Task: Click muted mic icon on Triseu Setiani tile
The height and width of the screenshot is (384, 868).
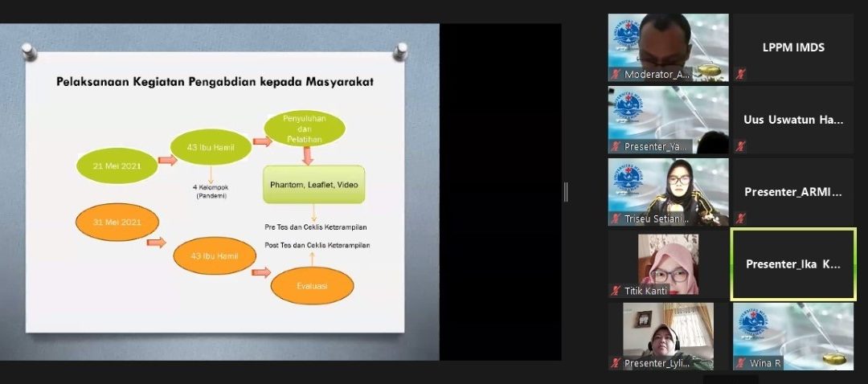Action: pyautogui.click(x=615, y=219)
